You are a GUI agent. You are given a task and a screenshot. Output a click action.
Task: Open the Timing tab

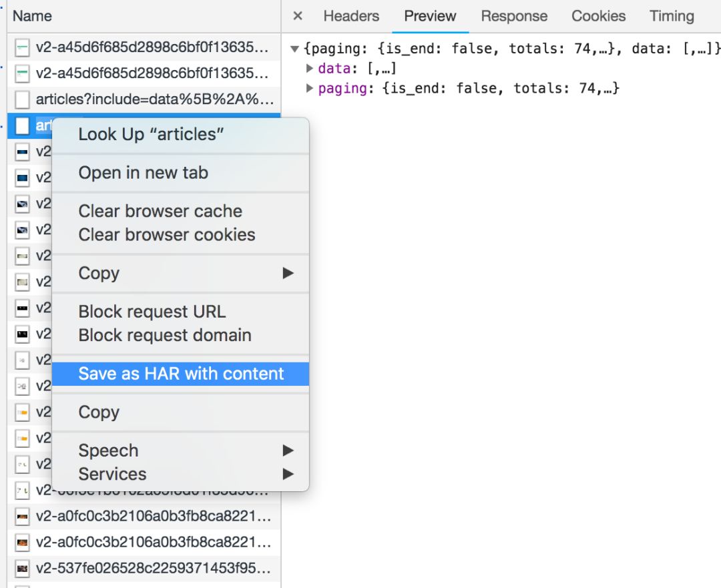[672, 16]
